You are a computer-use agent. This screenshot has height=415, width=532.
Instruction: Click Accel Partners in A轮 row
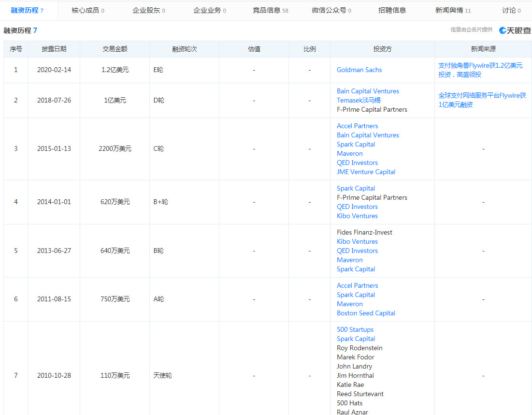(x=357, y=285)
